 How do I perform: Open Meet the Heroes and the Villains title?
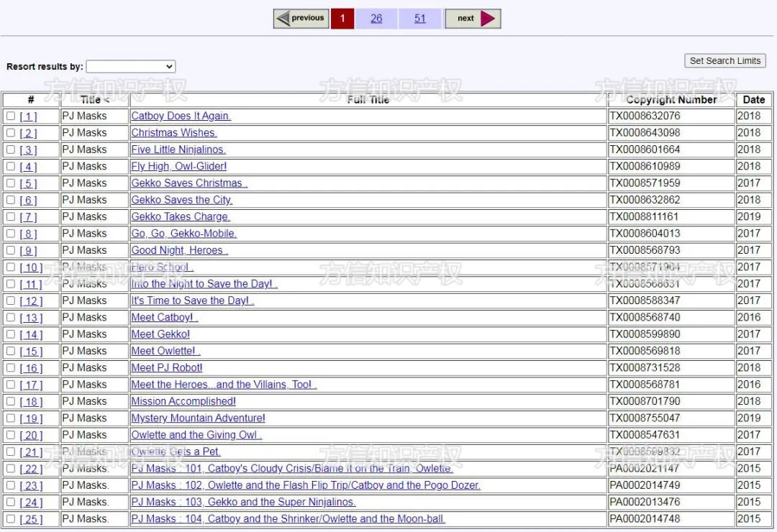click(x=224, y=385)
